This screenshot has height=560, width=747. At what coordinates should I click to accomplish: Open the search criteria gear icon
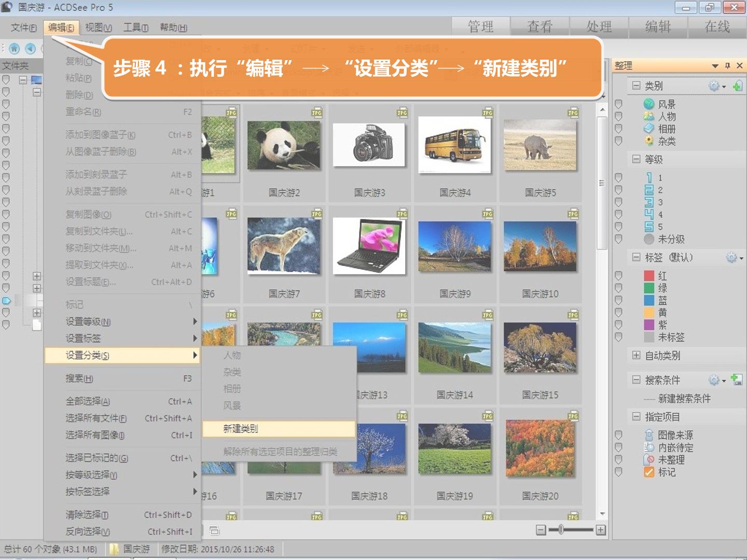click(x=714, y=380)
